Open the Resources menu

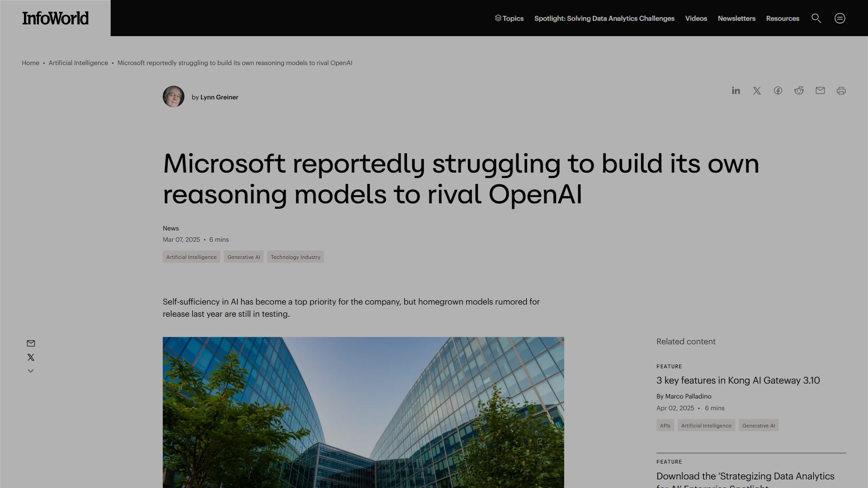pyautogui.click(x=783, y=18)
